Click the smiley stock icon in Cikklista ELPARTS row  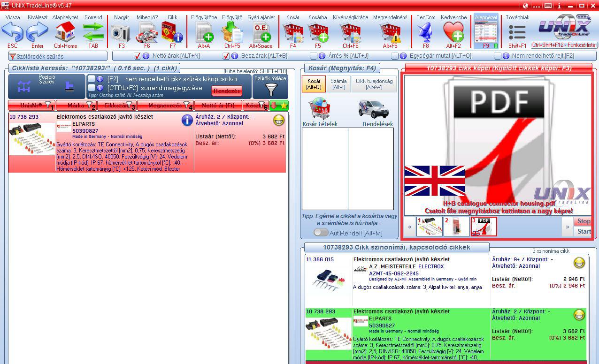(x=279, y=120)
